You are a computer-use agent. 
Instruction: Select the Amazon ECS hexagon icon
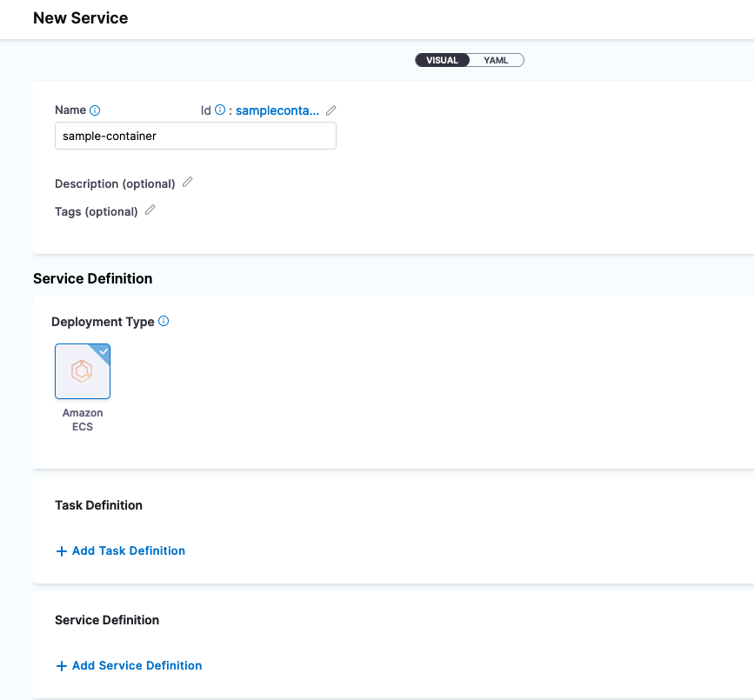83,371
